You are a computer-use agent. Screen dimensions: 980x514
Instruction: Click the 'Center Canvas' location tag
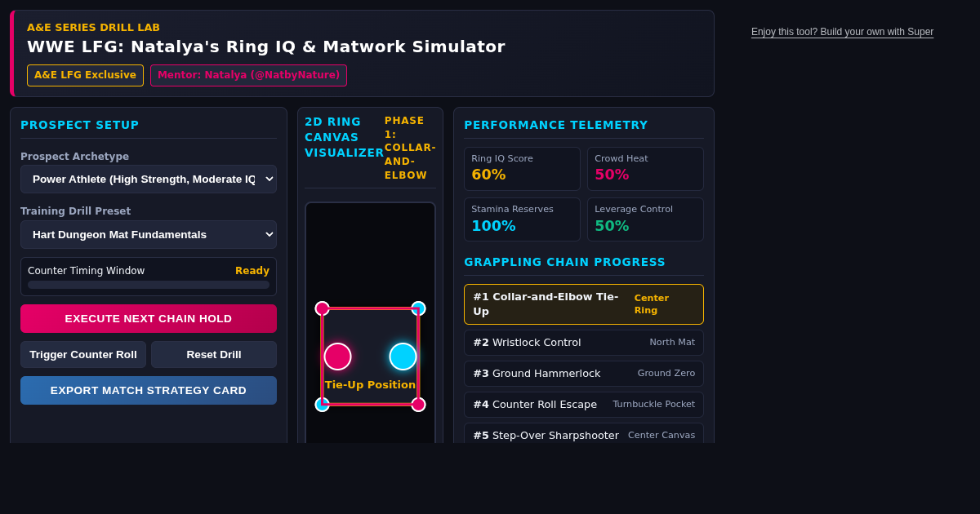pyautogui.click(x=661, y=436)
